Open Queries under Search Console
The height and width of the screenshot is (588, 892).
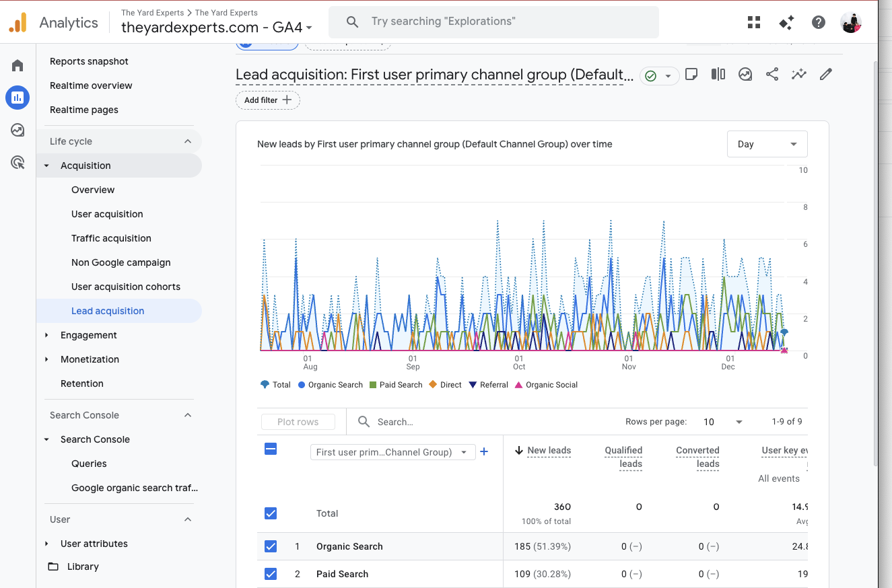click(88, 464)
